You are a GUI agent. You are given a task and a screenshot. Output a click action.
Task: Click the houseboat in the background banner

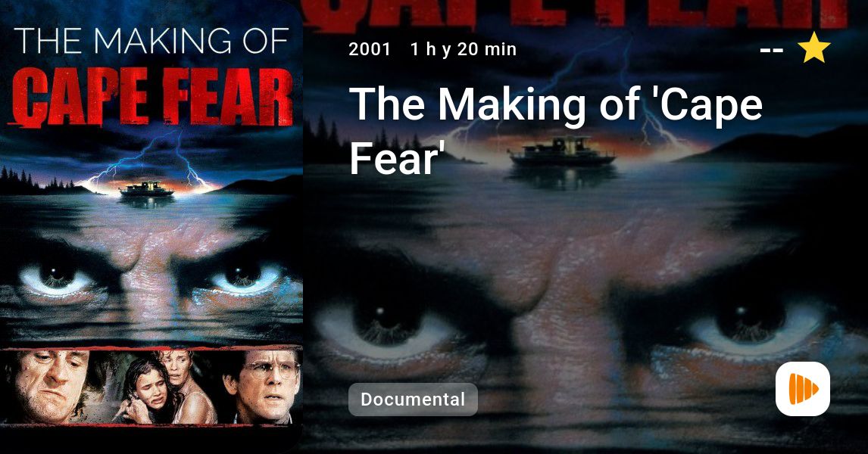562,151
